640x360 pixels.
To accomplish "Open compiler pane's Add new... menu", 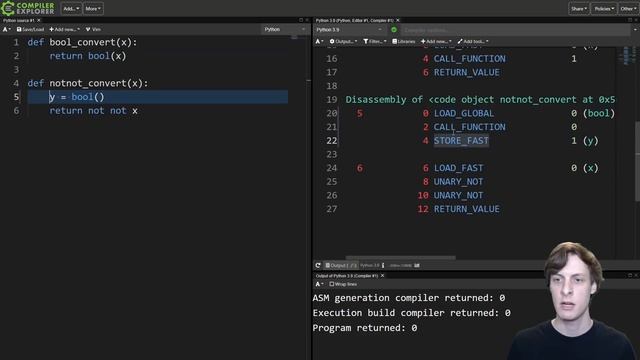I will tap(436, 41).
